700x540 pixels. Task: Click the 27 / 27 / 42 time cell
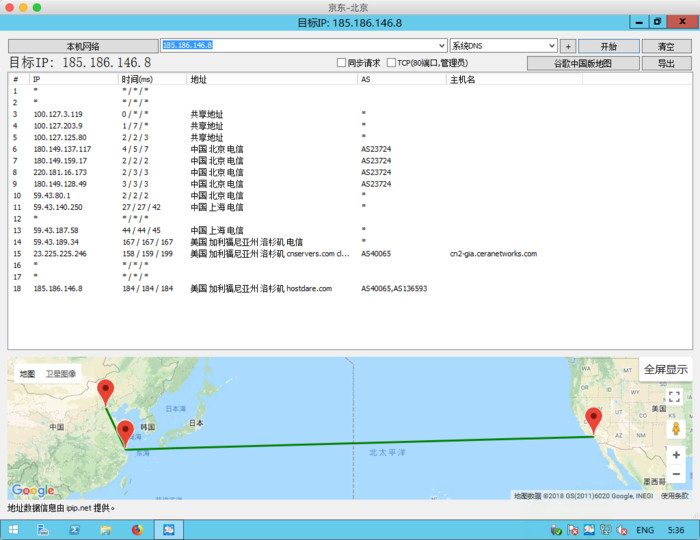(x=141, y=207)
